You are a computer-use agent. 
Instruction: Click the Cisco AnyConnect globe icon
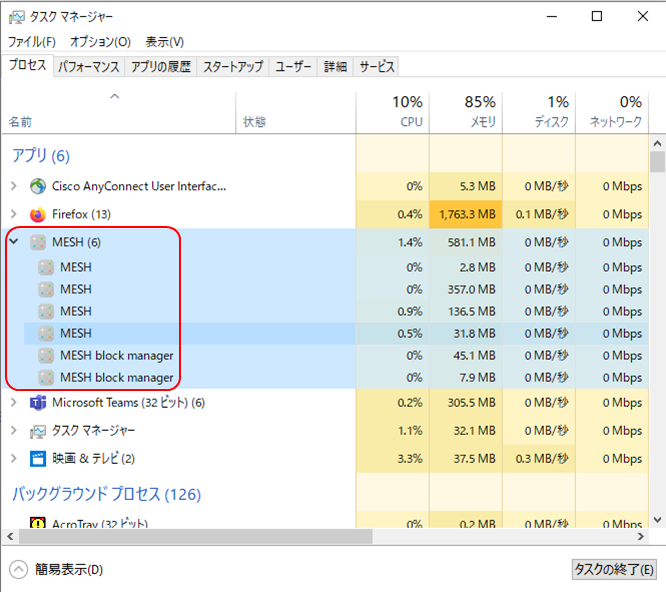click(x=38, y=186)
